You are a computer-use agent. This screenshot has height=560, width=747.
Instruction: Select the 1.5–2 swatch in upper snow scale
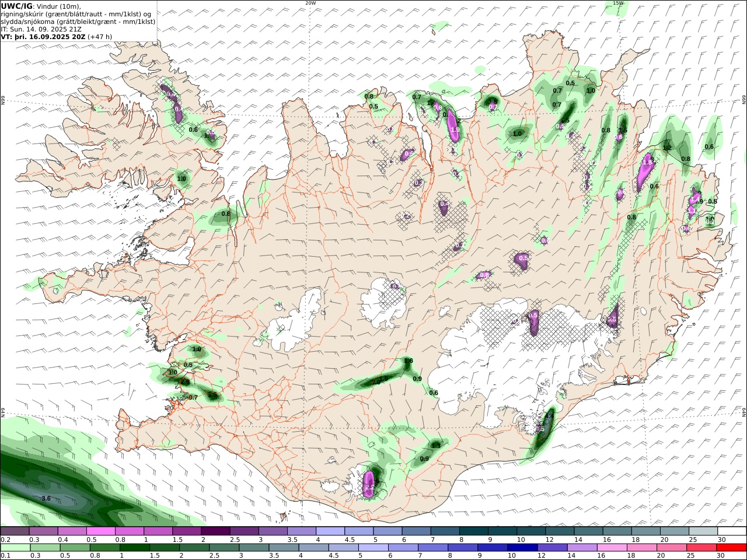click(x=187, y=531)
